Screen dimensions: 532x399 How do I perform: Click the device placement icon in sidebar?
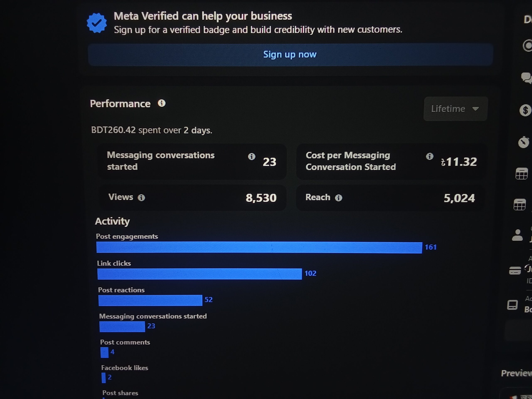pos(512,305)
